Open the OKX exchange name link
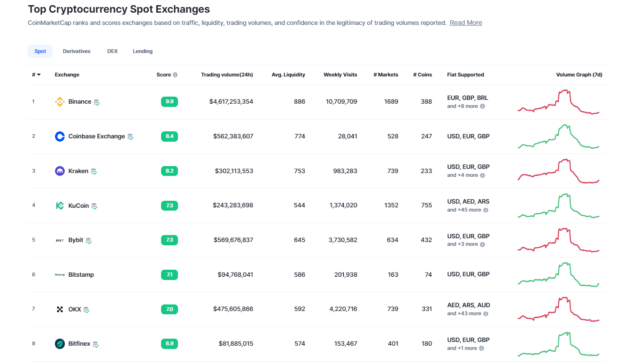The width and height of the screenshot is (640, 364). [75, 310]
